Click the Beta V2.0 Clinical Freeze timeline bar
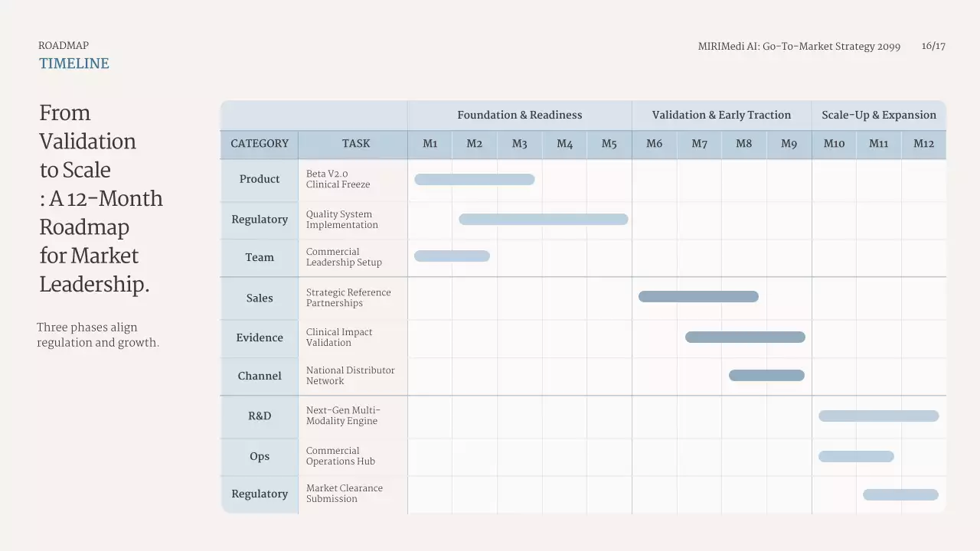980x551 pixels. (474, 180)
